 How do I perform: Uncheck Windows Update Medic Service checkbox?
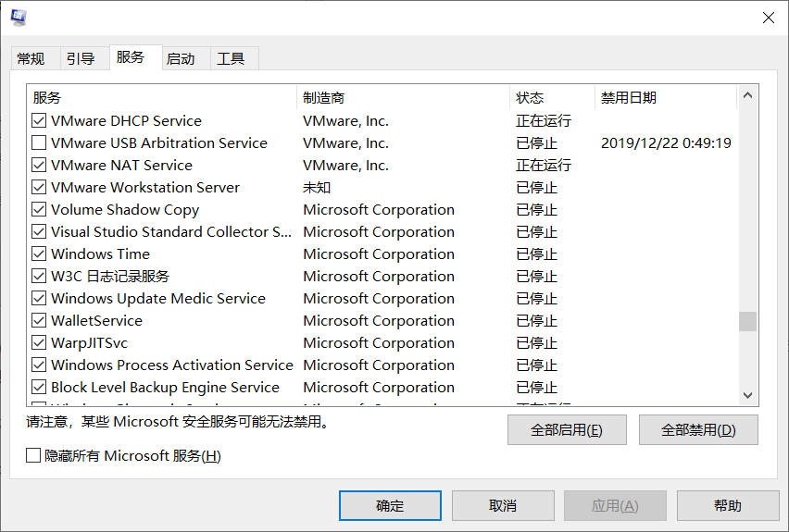coord(39,298)
